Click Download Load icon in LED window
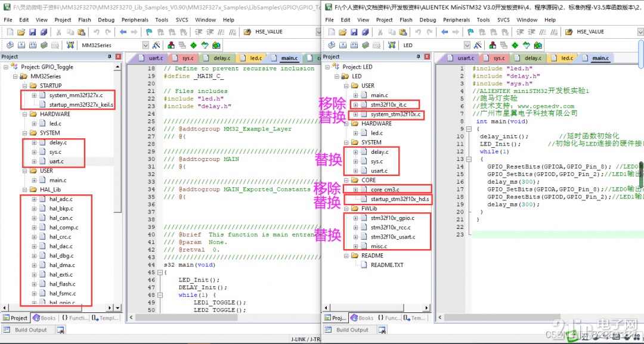The image size is (644, 344). click(x=392, y=45)
